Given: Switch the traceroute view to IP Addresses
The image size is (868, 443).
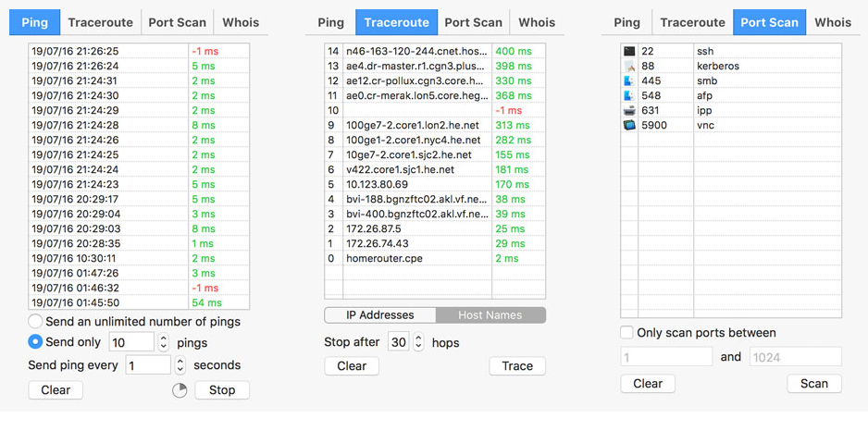Looking at the screenshot, I should pos(379,315).
